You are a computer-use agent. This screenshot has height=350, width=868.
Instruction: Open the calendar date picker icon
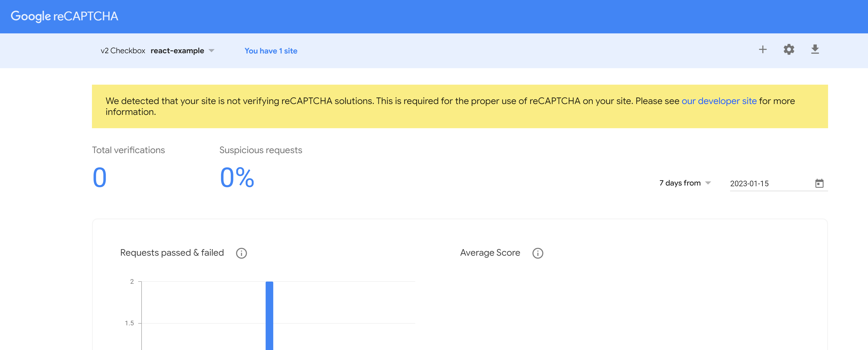click(819, 183)
